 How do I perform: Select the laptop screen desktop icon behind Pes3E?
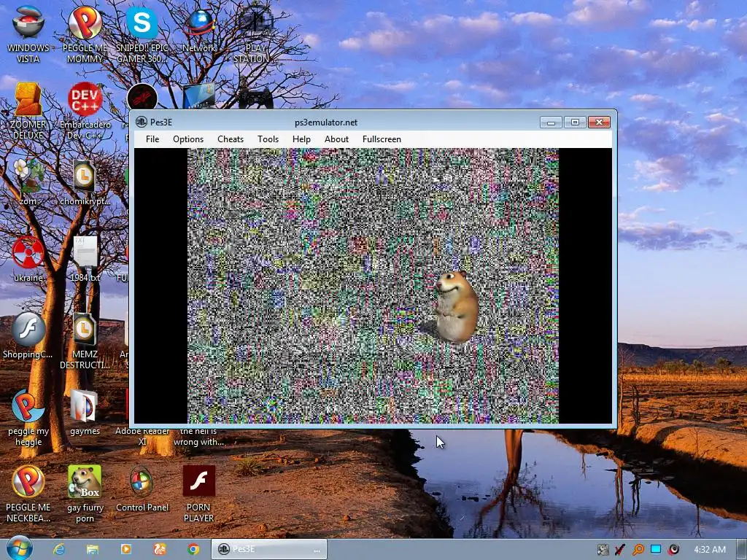(x=199, y=96)
